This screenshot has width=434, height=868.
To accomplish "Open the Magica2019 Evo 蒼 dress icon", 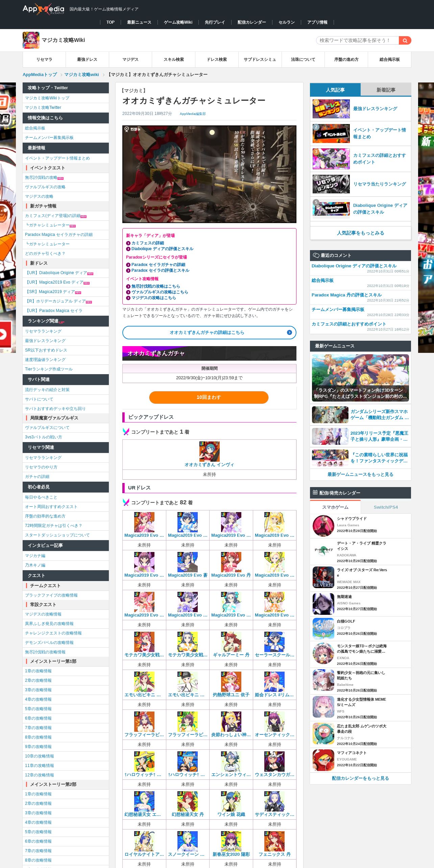I will pyautogui.click(x=188, y=562).
